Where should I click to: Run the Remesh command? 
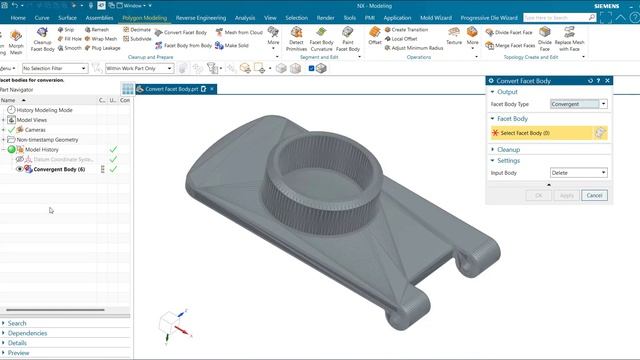pos(97,30)
